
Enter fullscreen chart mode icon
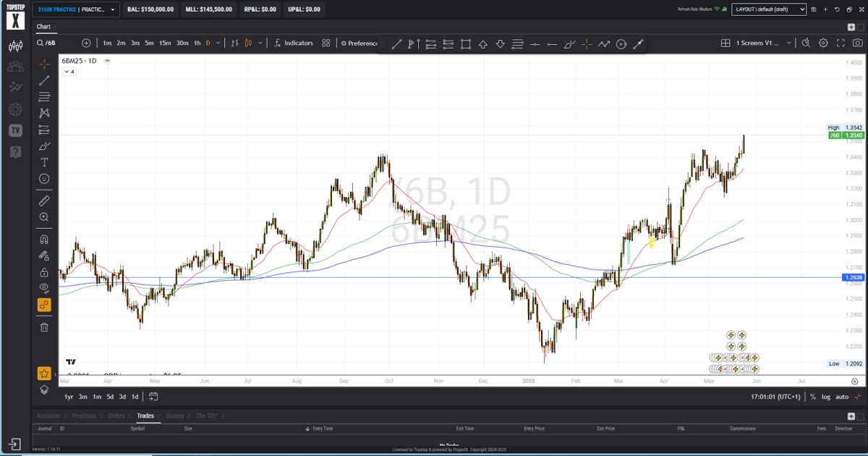[841, 43]
